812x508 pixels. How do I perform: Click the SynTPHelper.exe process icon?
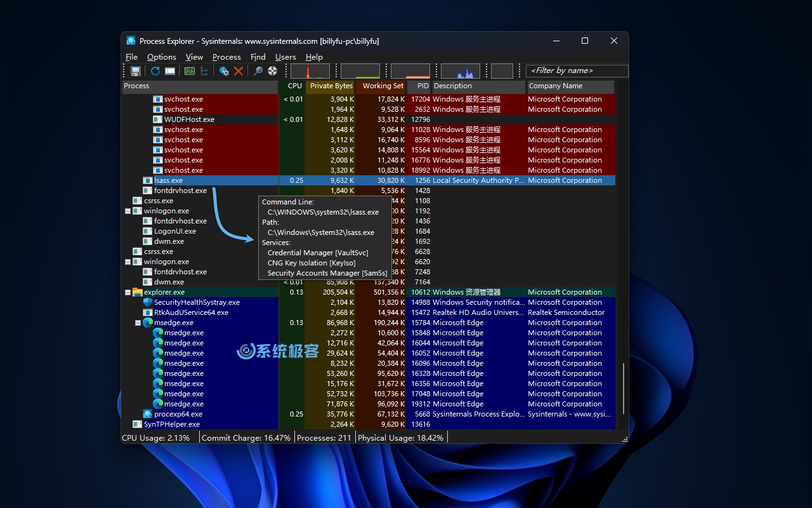[138, 424]
